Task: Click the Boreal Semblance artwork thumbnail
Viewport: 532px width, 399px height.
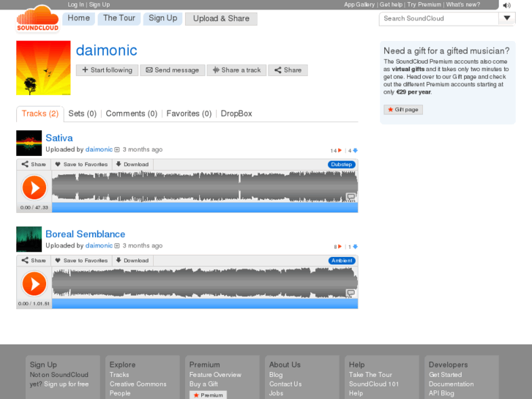Action: click(x=29, y=239)
